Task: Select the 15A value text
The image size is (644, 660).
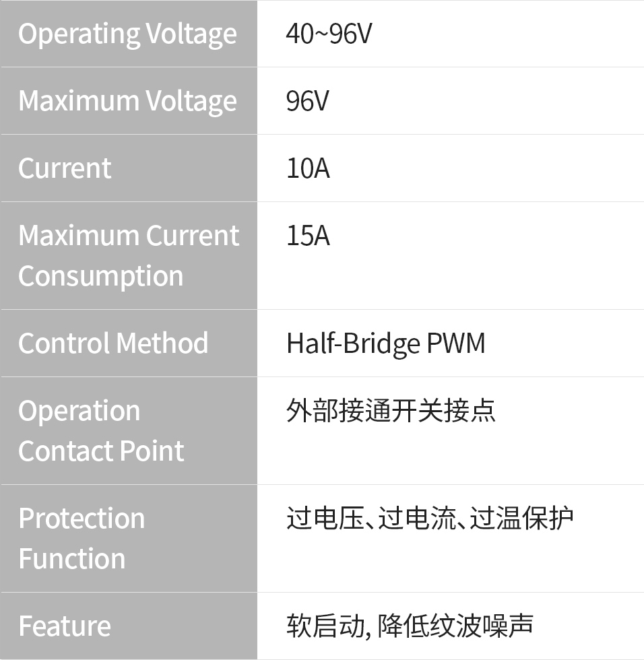Action: tap(308, 236)
